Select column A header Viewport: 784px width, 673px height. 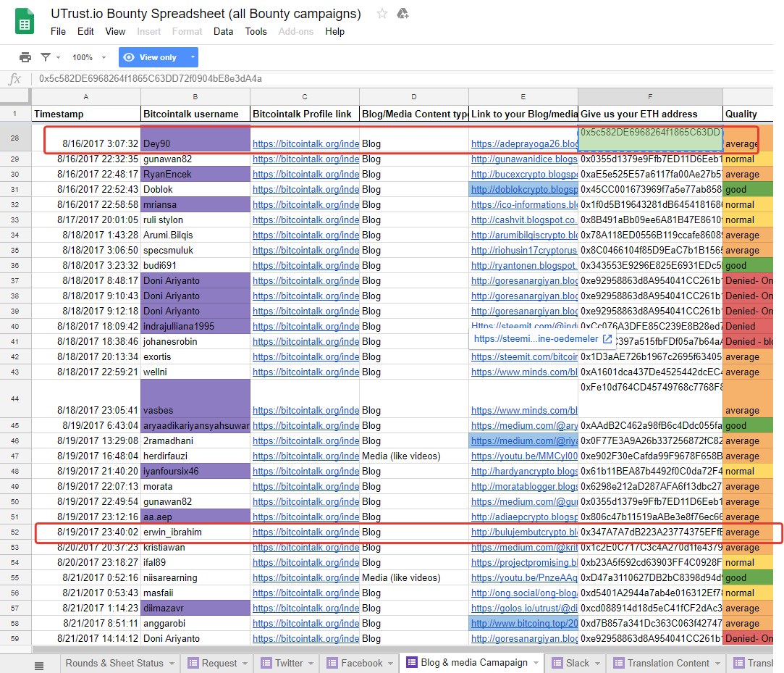pyautogui.click(x=86, y=96)
